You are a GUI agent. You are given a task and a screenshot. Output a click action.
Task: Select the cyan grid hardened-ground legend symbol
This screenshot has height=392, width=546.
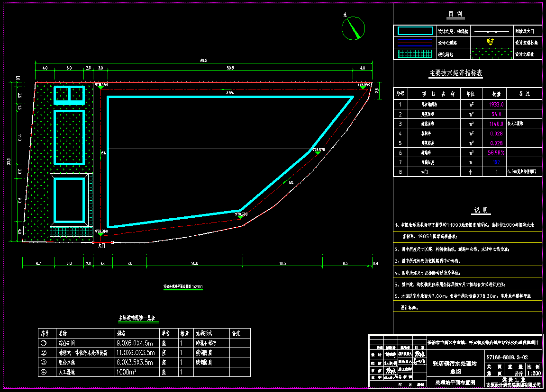pyautogui.click(x=415, y=54)
